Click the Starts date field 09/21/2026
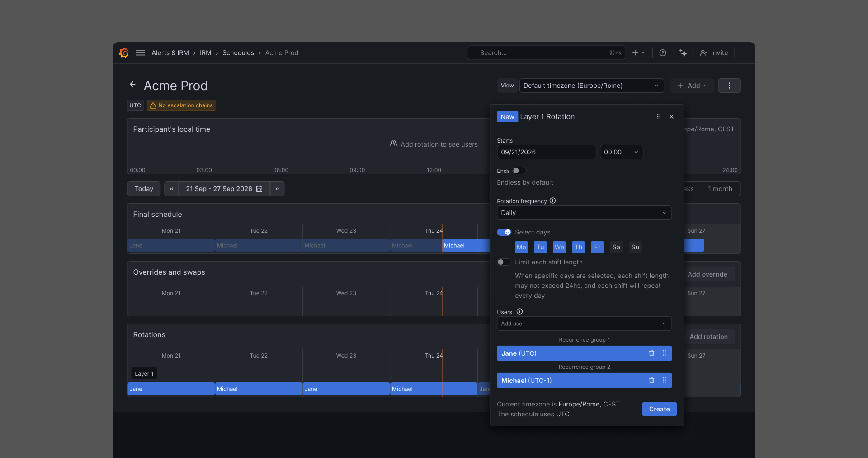This screenshot has height=458, width=868. coord(546,152)
